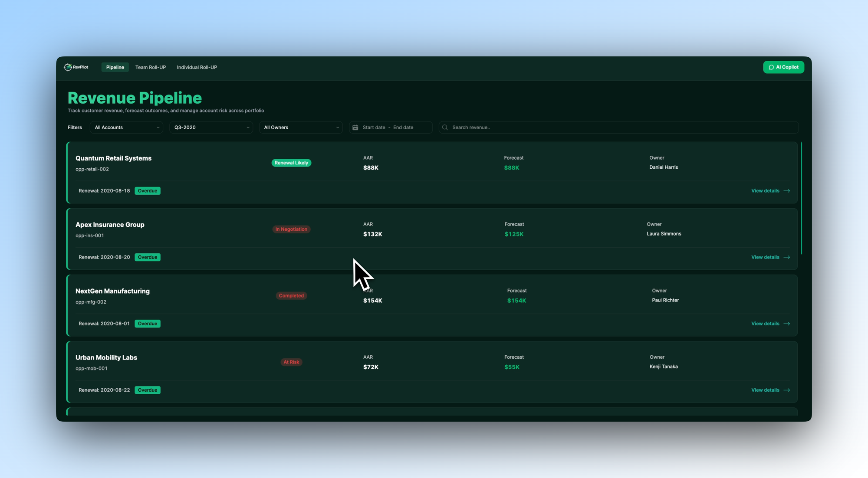
Task: Toggle the At Risk badge on Urban Mobility Labs
Action: coord(291,362)
